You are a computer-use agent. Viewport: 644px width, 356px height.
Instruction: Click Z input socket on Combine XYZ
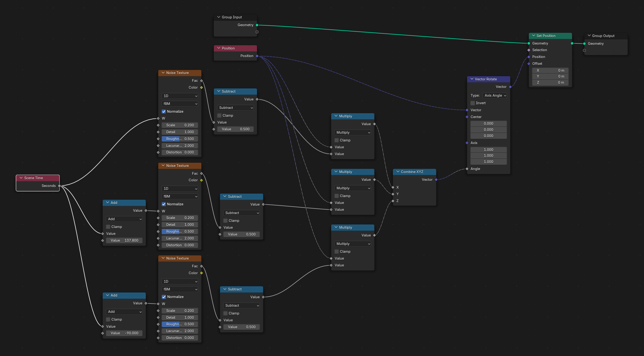(393, 201)
